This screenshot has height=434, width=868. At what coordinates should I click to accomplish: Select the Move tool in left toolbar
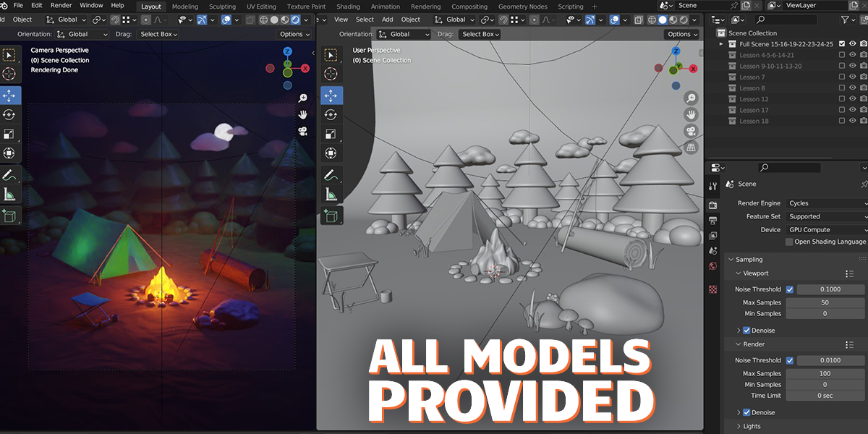(x=9, y=95)
